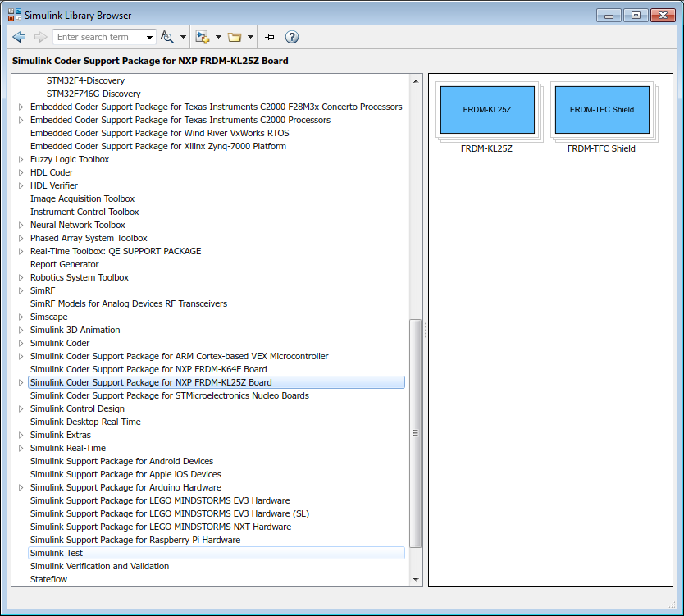Click the search binoculars icon
Image resolution: width=684 pixels, height=616 pixels.
click(167, 37)
